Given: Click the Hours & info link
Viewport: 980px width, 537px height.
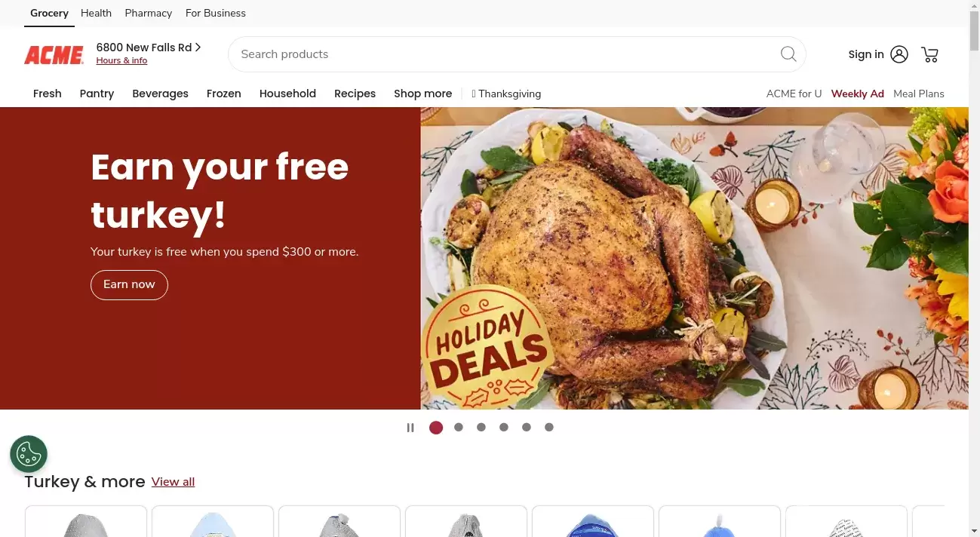Looking at the screenshot, I should [121, 60].
